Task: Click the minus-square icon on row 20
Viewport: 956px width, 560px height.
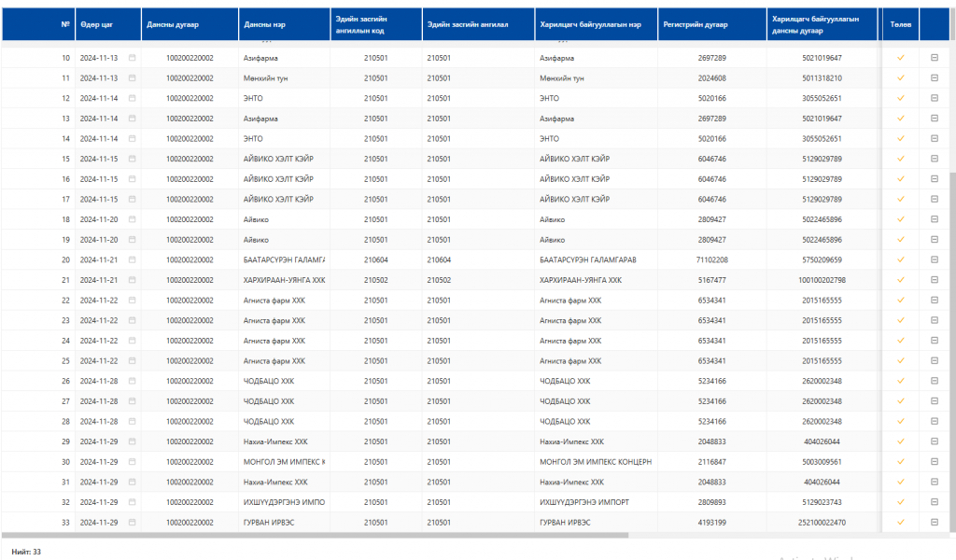Action: (934, 259)
